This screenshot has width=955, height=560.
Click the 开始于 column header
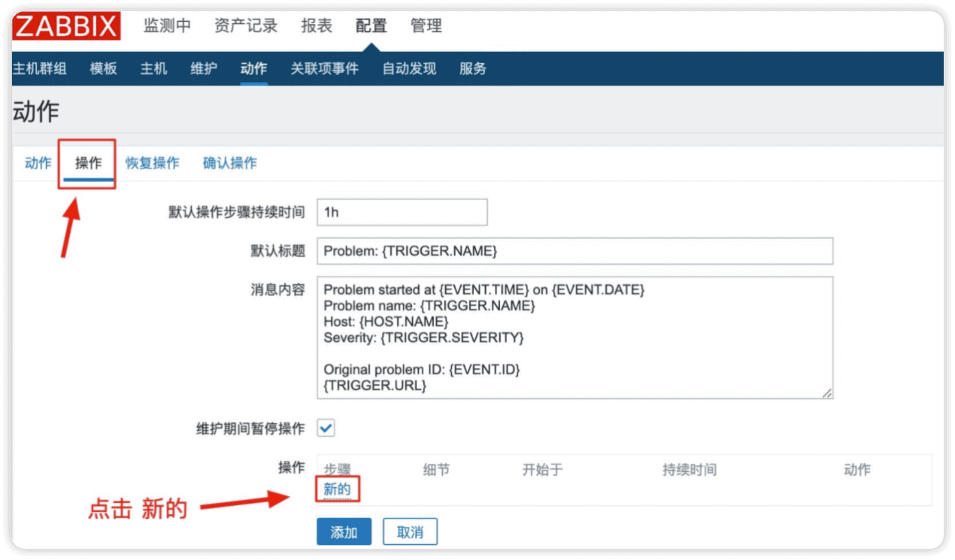pos(543,470)
